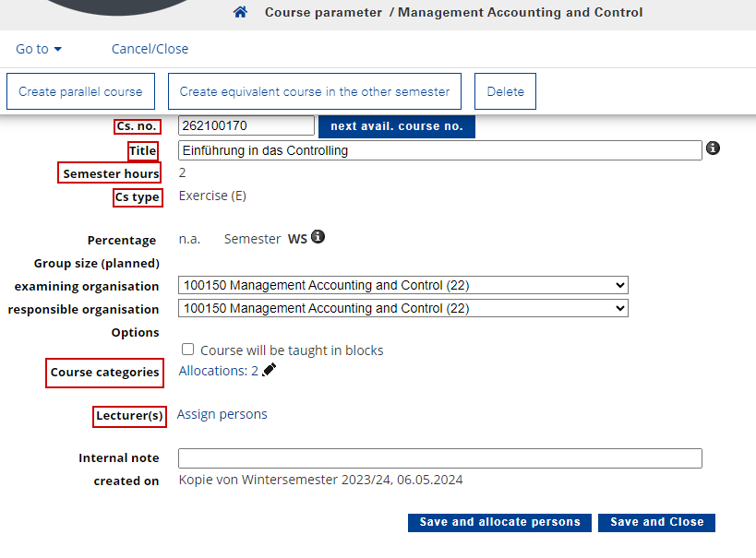Image resolution: width=756 pixels, height=558 pixels.
Task: Click Create equivalent course in other semester
Action: (x=315, y=91)
